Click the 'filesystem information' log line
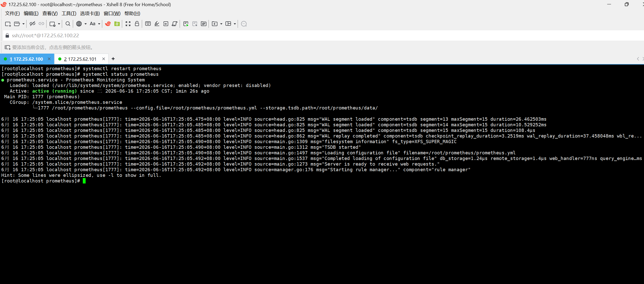The width and height of the screenshot is (644, 284). [229, 142]
